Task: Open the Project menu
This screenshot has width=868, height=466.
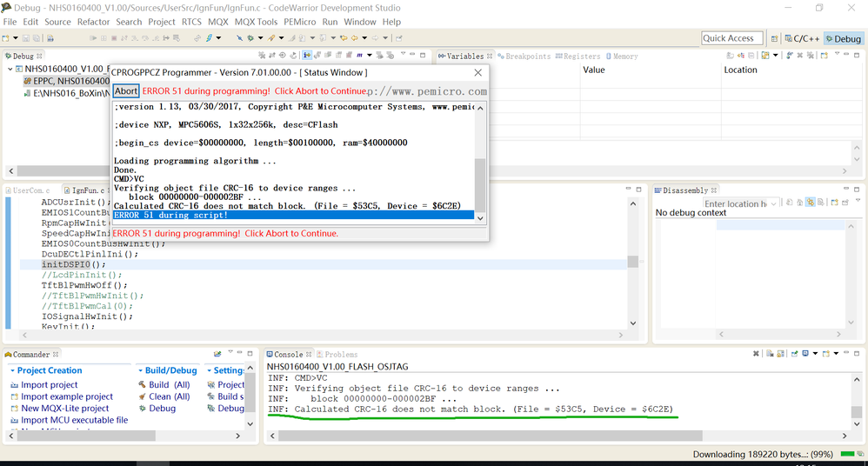Action: [x=161, y=22]
